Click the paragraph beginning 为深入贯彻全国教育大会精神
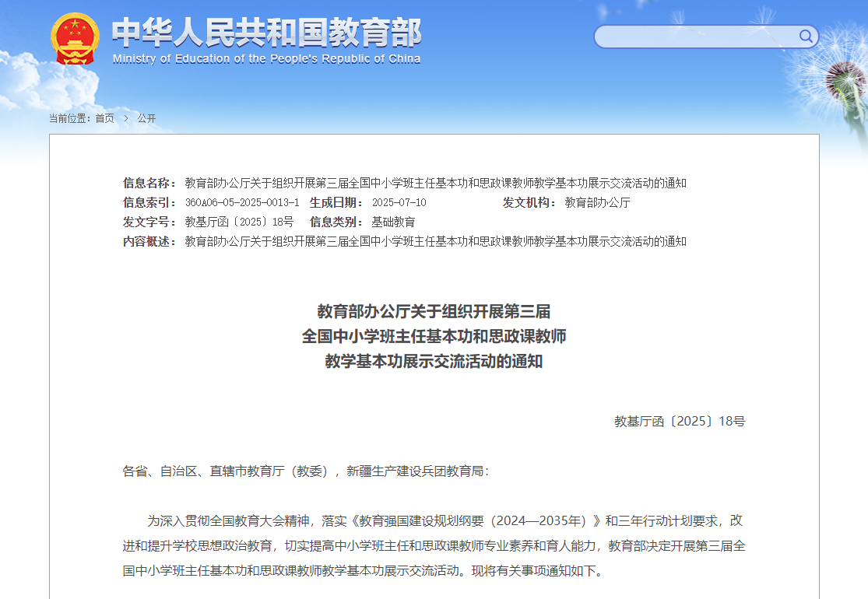The image size is (868, 599). pyautogui.click(x=434, y=545)
